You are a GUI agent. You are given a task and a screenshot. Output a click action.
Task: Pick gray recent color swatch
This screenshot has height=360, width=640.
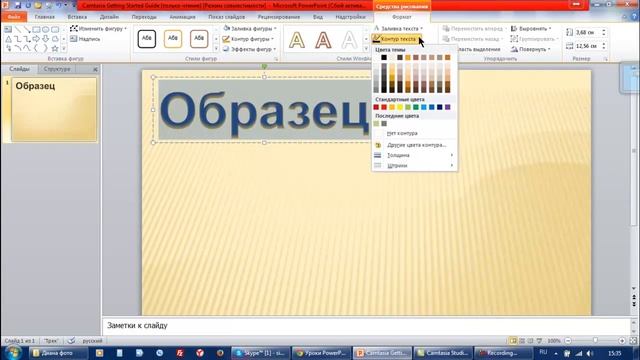click(384, 123)
